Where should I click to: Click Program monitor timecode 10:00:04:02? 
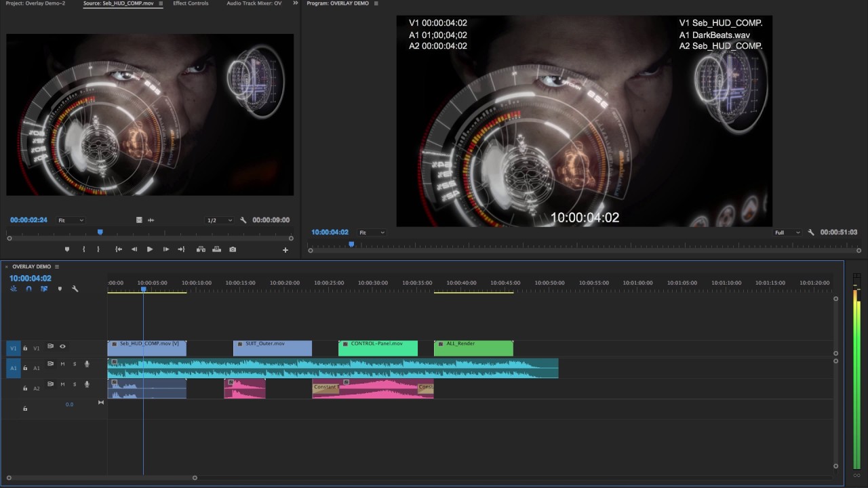[330, 232]
